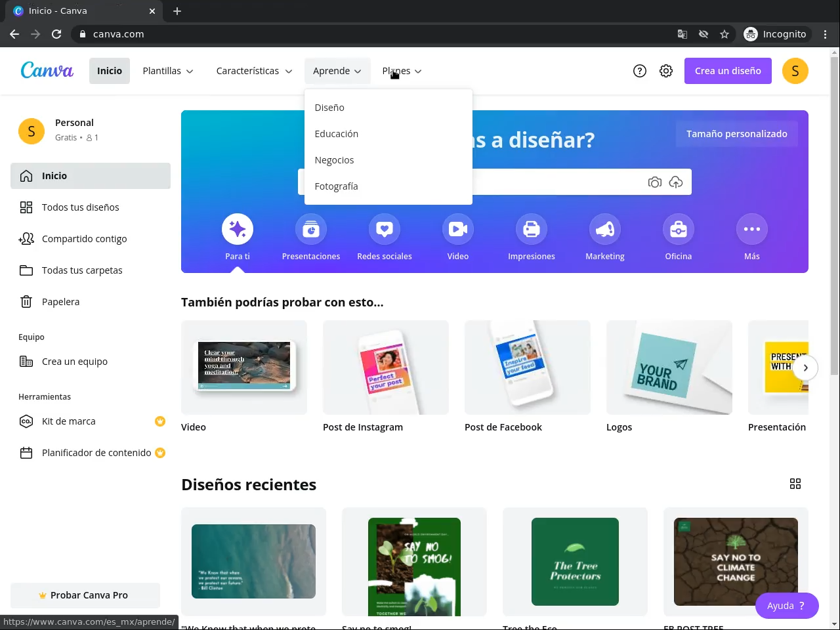Switch recent designs to grid view icon
The height and width of the screenshot is (630, 840).
[795, 484]
